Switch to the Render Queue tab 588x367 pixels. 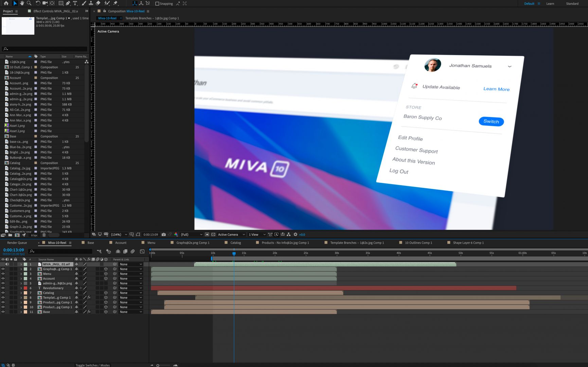click(x=17, y=243)
